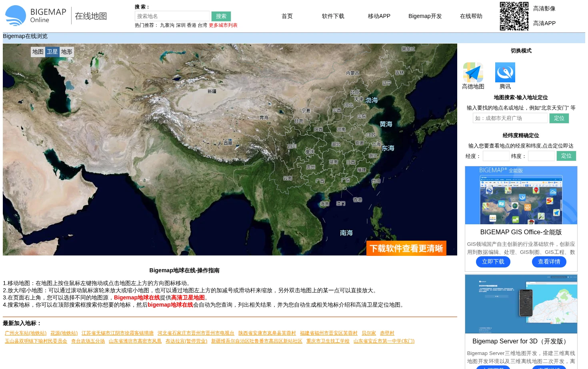Switch to the 腾讯 map source icon
Screen dimensions: 588x369
click(x=505, y=72)
